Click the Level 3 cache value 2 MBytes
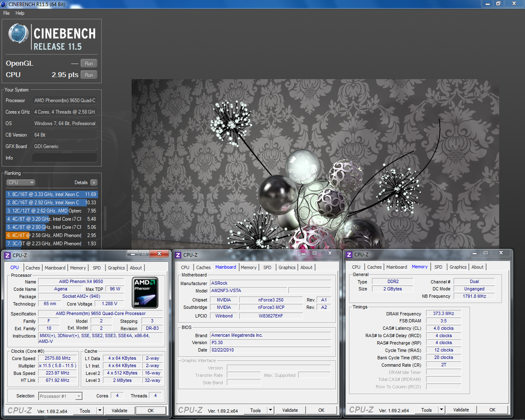The width and height of the screenshot is (525, 420). [x=122, y=380]
